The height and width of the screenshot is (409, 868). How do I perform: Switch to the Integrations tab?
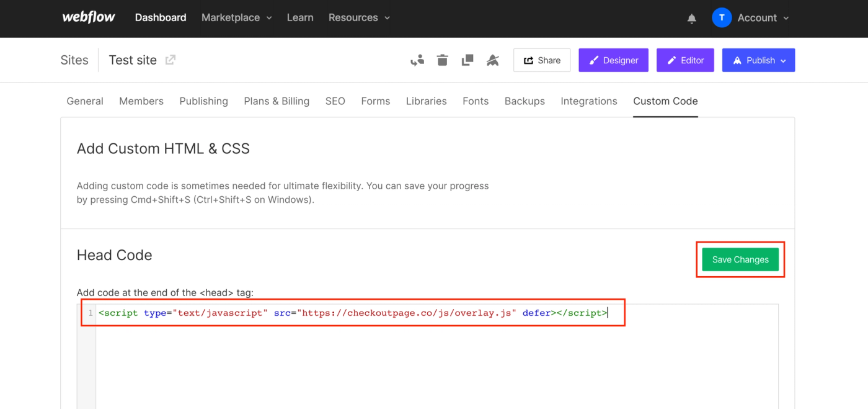589,101
